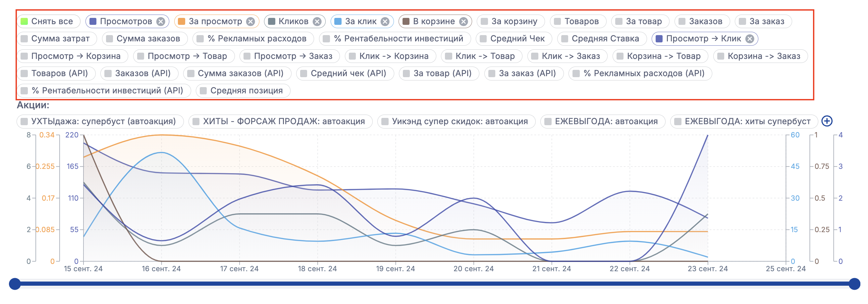
Task: Toggle the Средняя позиция metric
Action: (x=243, y=90)
